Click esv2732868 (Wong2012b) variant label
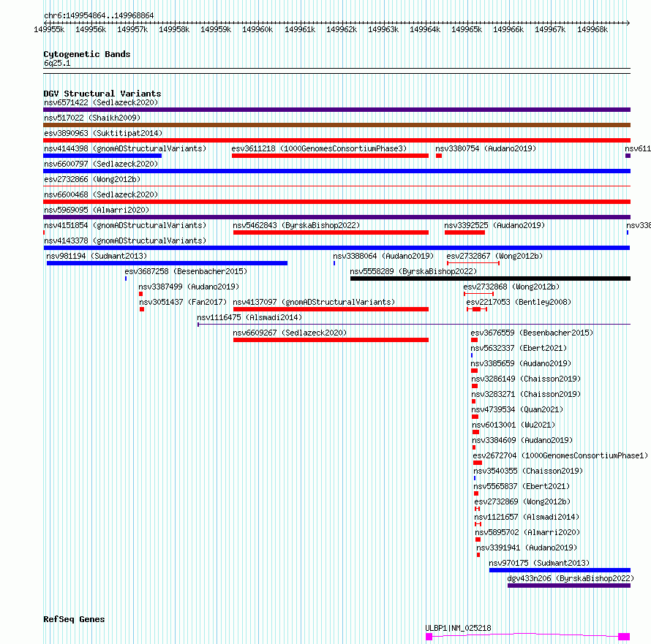Viewport: 651px width, 644px height. pos(511,287)
